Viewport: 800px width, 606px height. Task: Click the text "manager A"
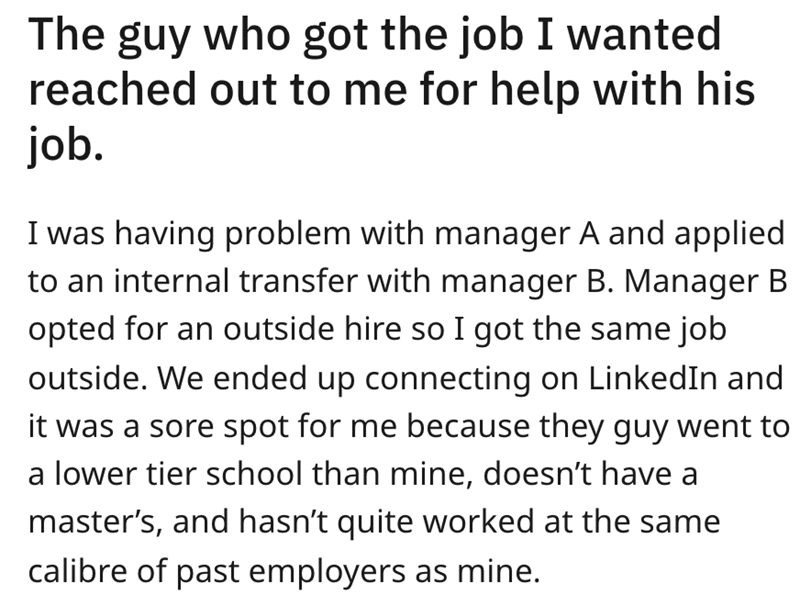(546, 235)
